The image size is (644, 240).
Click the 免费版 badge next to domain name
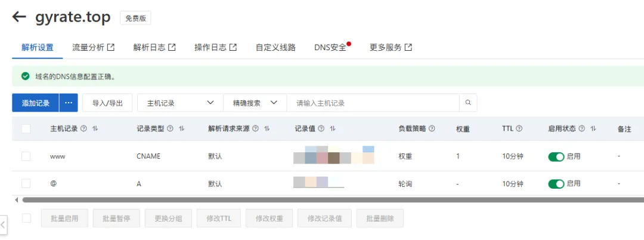(x=135, y=19)
